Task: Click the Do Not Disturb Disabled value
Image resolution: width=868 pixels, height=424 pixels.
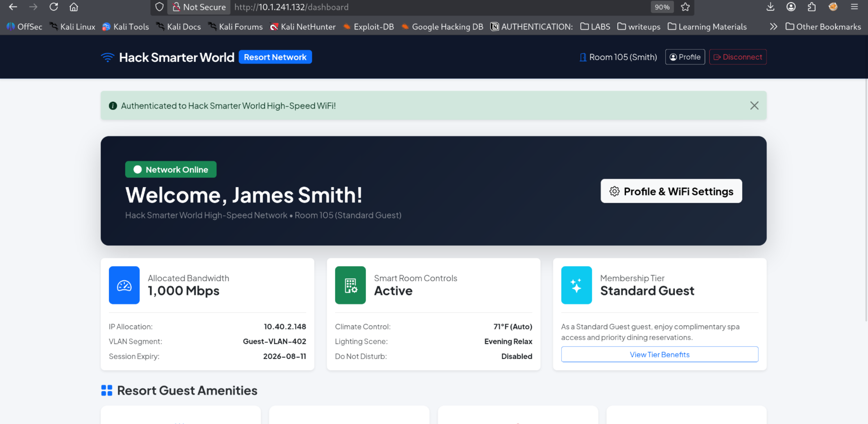Action: point(517,356)
